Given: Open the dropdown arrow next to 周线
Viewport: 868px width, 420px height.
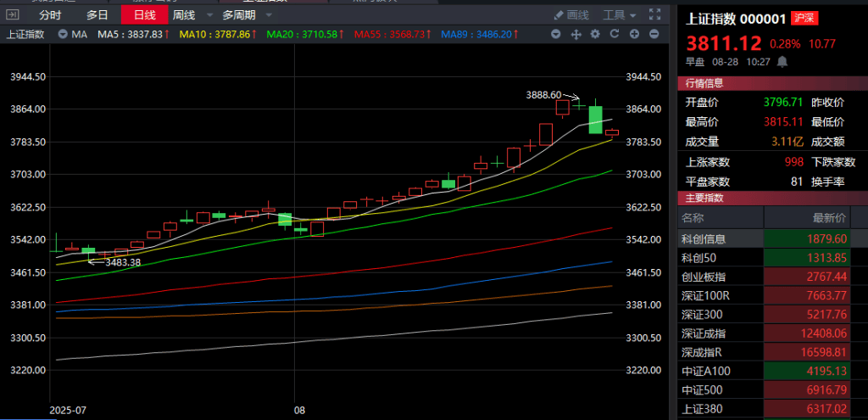Looking at the screenshot, I should [209, 15].
